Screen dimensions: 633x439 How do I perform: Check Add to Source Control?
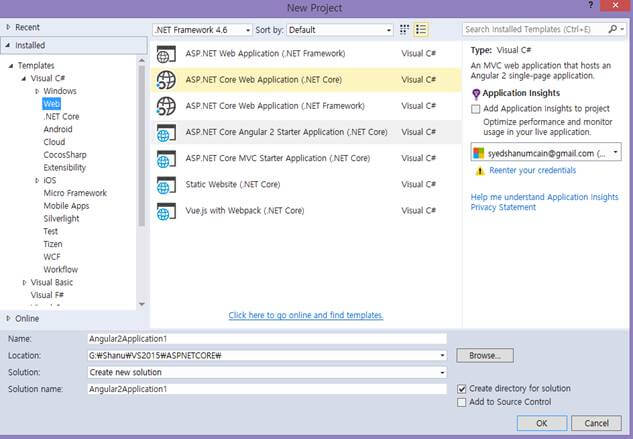[x=461, y=402]
